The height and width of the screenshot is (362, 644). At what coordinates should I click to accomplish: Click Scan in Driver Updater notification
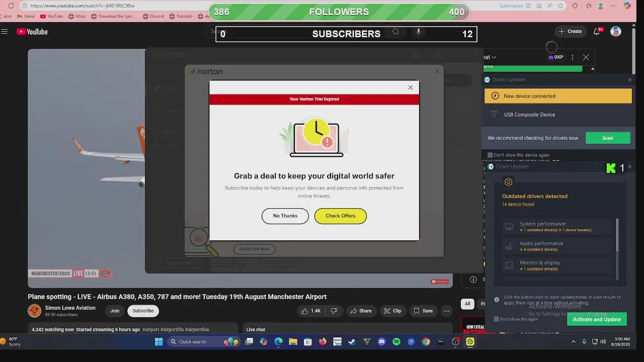point(608,138)
